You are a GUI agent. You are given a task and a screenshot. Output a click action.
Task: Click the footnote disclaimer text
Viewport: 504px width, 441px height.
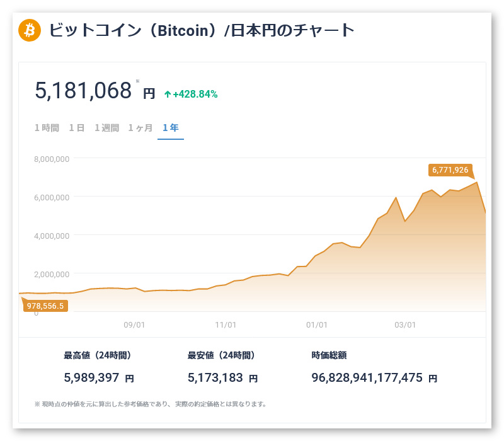tap(151, 404)
